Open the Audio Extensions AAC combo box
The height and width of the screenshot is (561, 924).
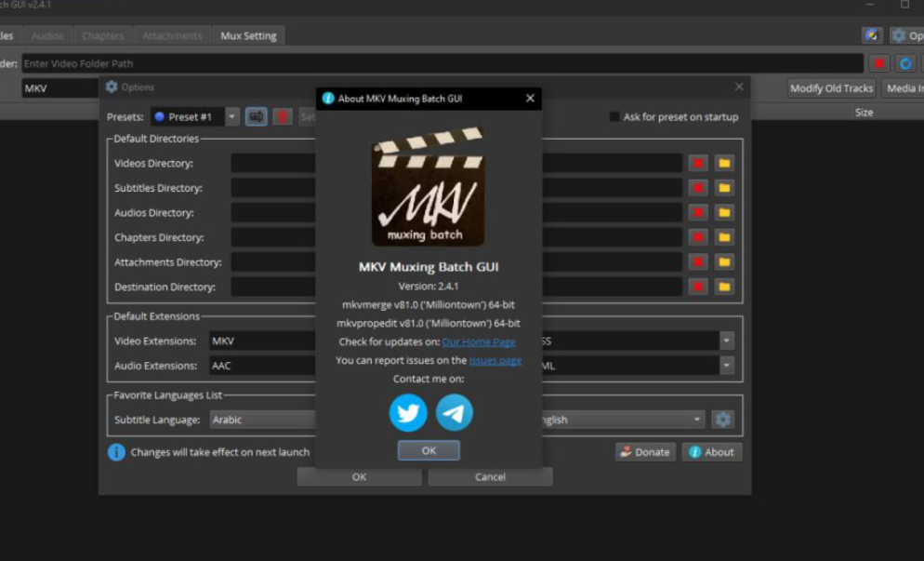263,366
